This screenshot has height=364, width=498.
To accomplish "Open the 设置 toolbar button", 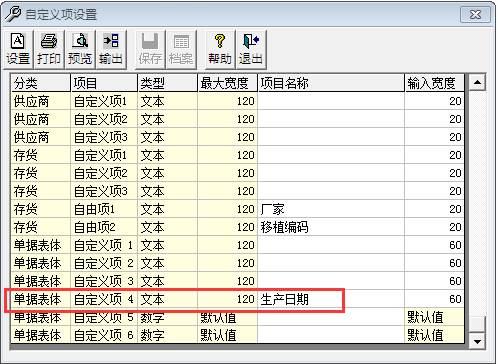I will click(x=18, y=50).
